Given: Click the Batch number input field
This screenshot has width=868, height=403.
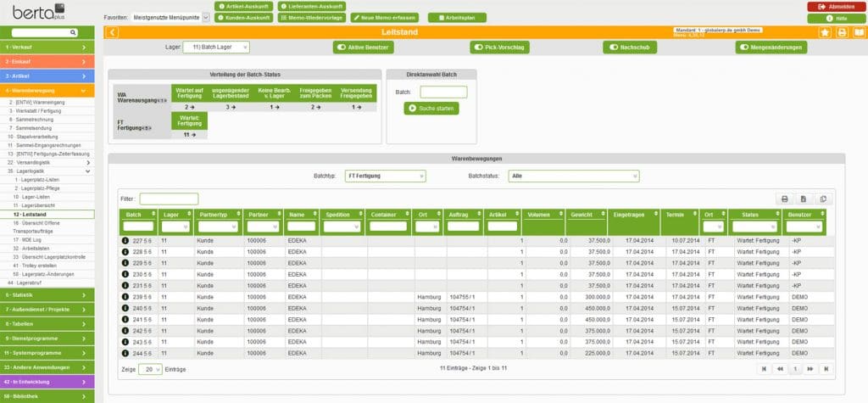Looking at the screenshot, I should click(x=443, y=92).
